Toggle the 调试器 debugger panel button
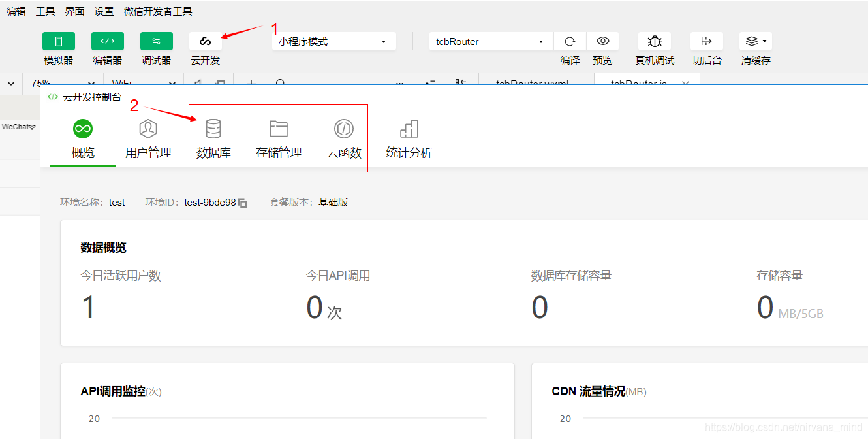 pos(157,41)
